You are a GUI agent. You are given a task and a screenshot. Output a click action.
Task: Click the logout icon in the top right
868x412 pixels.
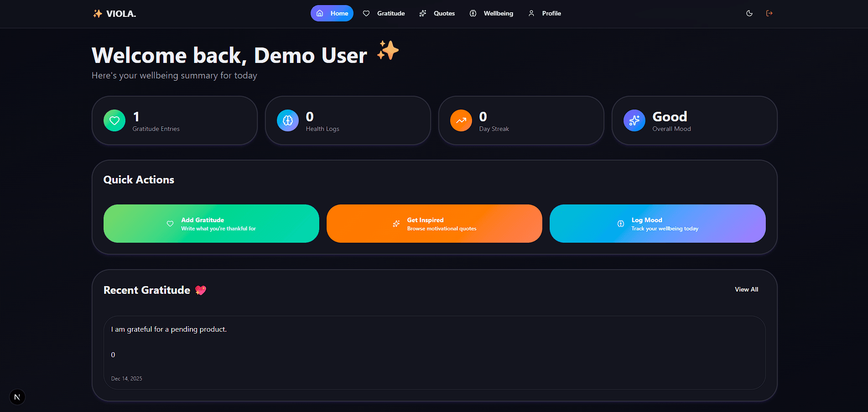click(x=769, y=13)
